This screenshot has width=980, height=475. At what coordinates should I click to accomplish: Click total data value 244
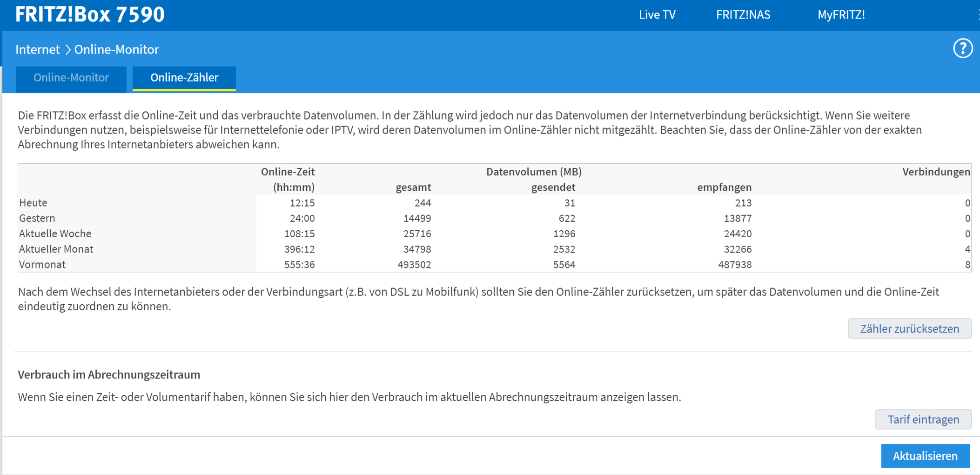(x=423, y=203)
